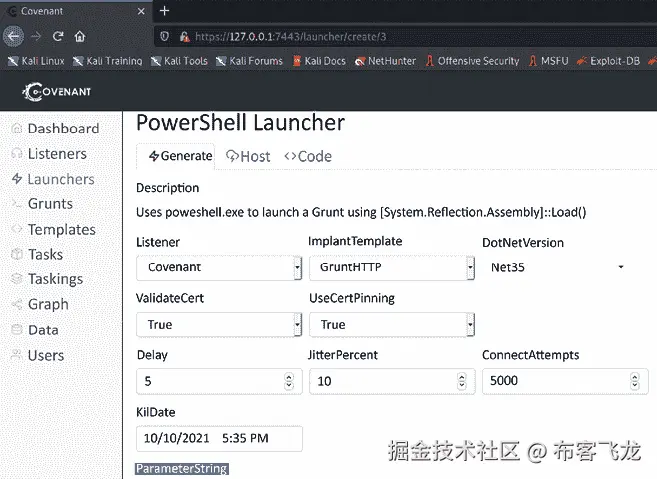This screenshot has width=657, height=479.
Task: Open the Dashboard page
Action: 63,129
